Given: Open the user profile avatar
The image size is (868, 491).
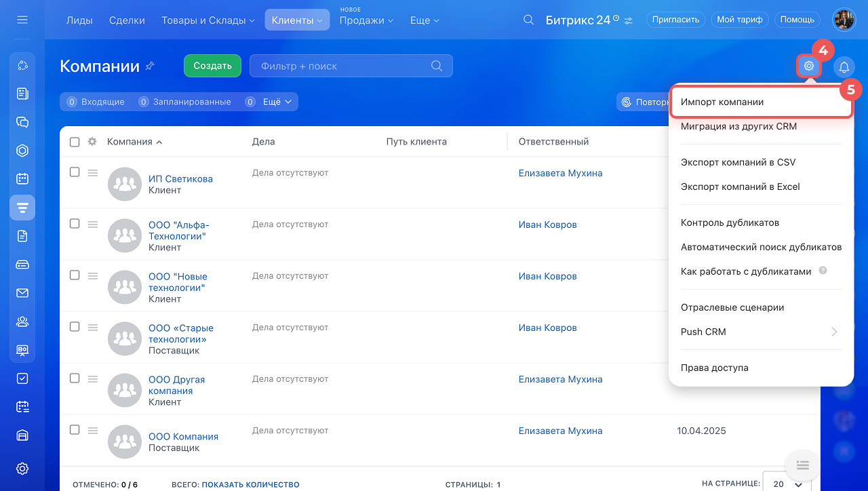Looking at the screenshot, I should tap(844, 20).
